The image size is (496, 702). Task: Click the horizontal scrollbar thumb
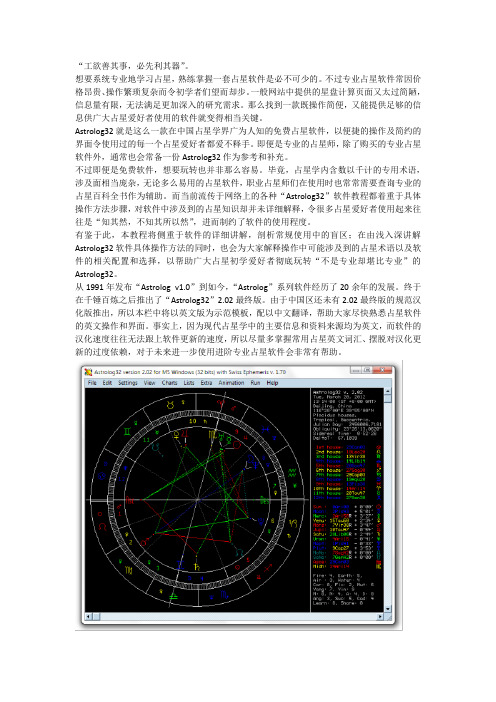[96, 616]
